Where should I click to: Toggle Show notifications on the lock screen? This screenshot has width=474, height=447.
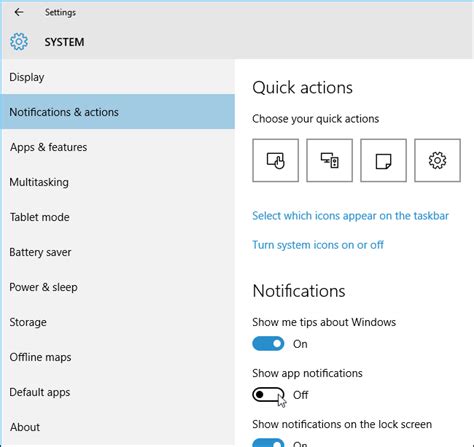pyautogui.click(x=268, y=443)
